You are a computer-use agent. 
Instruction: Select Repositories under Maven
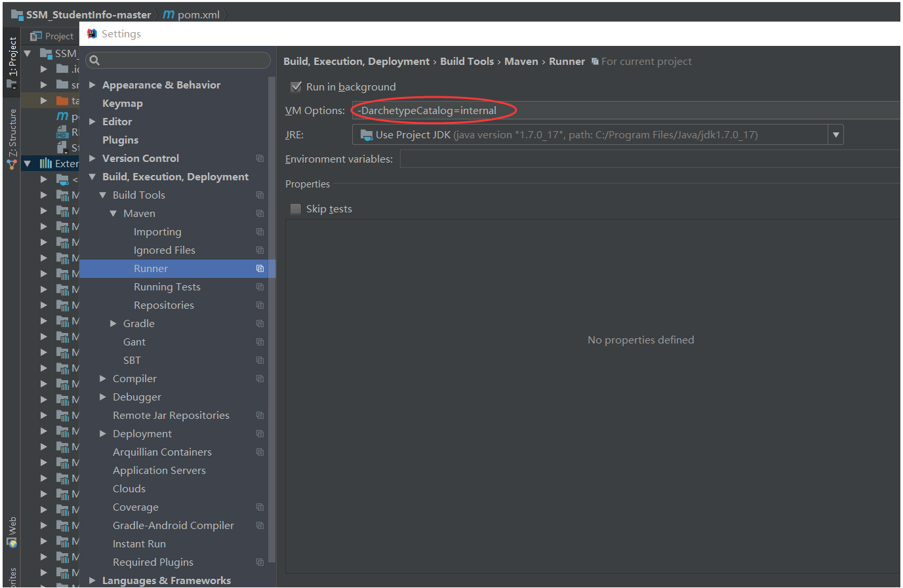[x=164, y=305]
